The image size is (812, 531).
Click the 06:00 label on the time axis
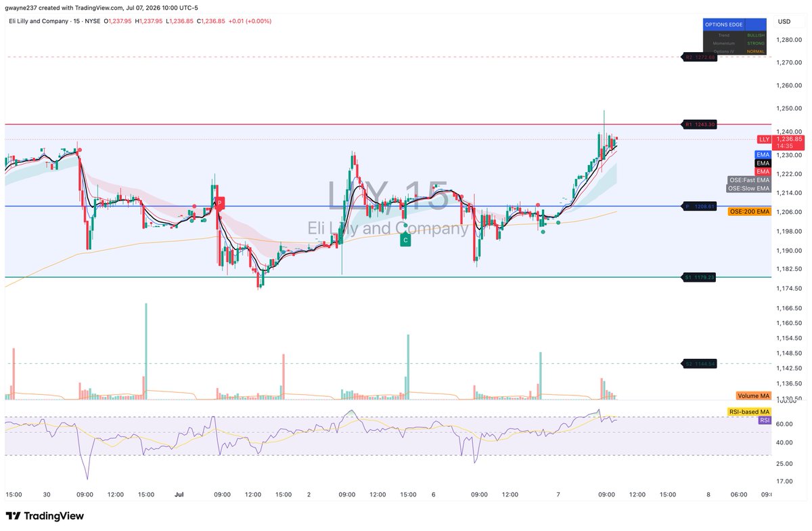coord(738,495)
